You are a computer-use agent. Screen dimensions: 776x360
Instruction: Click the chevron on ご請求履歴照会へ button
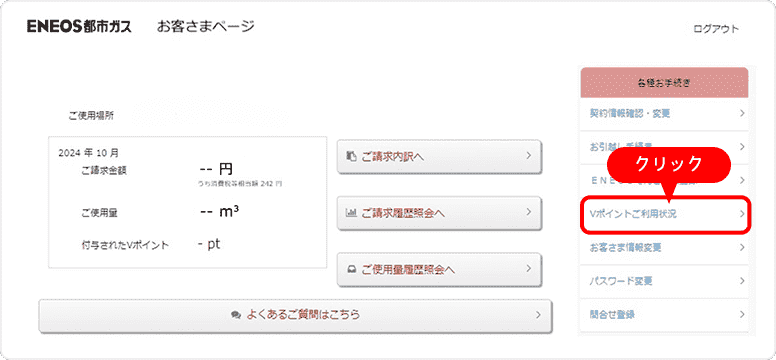pos(528,212)
